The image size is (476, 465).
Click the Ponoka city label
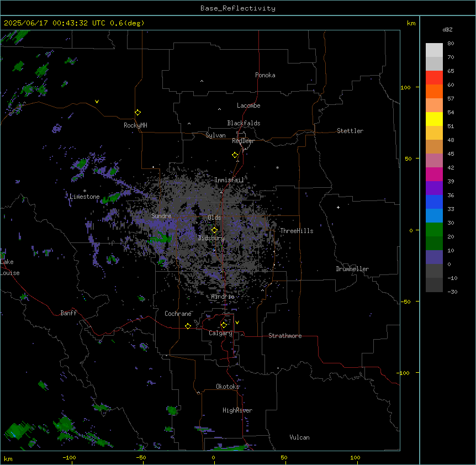265,75
